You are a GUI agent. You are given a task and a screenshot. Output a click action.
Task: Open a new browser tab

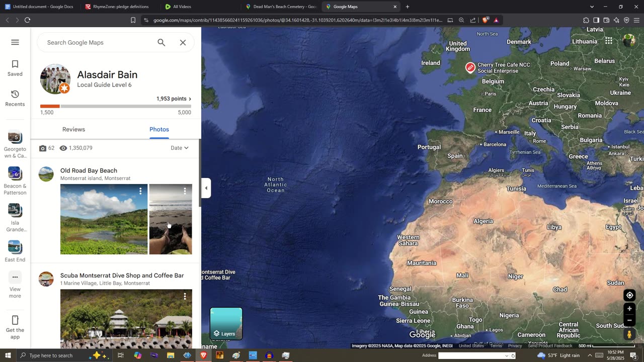(408, 7)
